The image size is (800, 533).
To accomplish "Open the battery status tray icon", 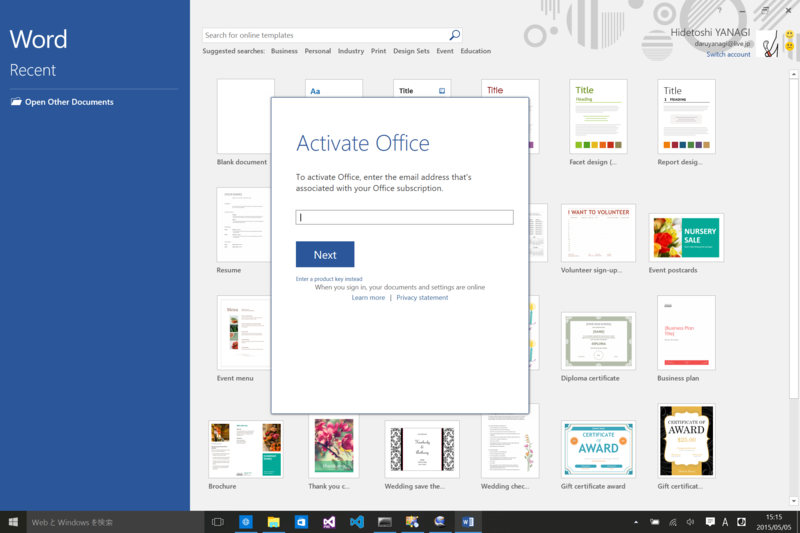I will [655, 522].
